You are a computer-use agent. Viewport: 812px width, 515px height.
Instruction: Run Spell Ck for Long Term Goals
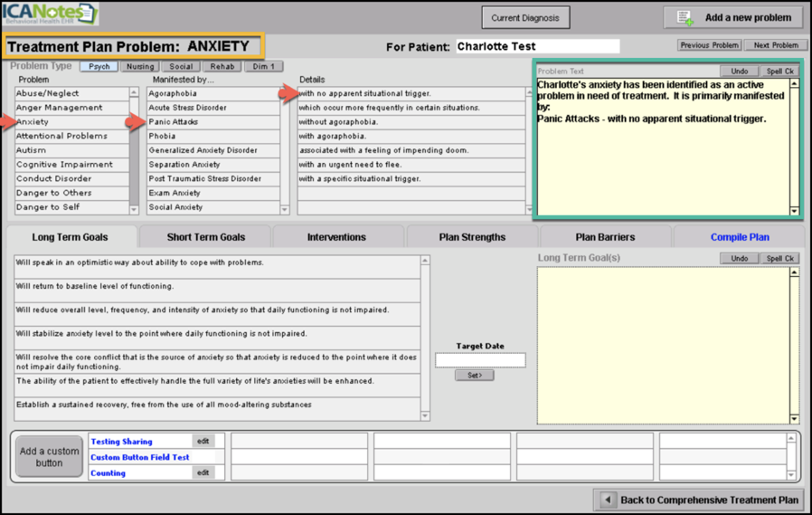[x=779, y=258]
